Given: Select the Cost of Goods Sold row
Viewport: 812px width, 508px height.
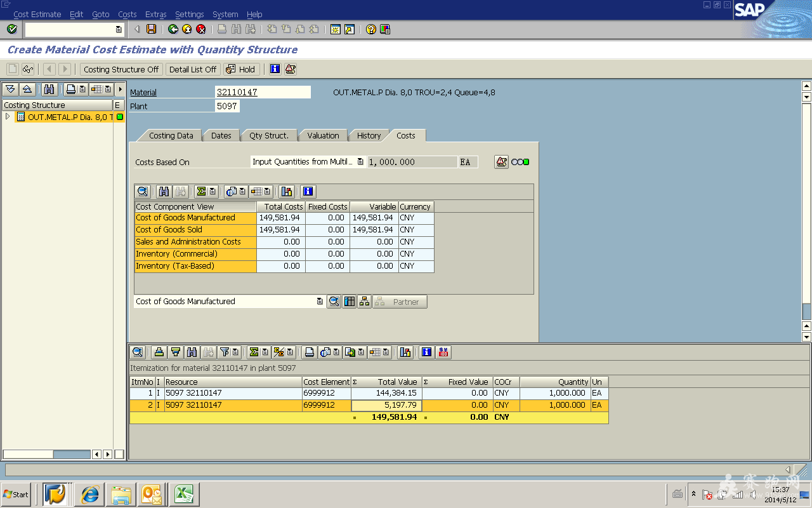Looking at the screenshot, I should (284, 230).
